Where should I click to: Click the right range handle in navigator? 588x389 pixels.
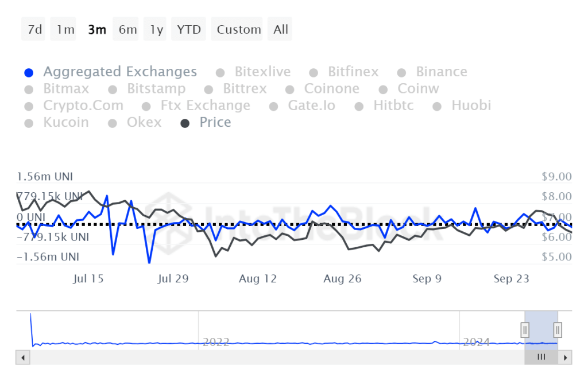click(x=558, y=330)
